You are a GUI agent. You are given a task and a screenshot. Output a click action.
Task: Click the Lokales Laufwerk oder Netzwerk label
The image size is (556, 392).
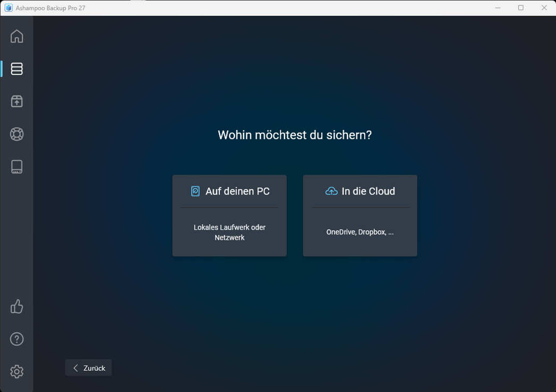[x=229, y=232]
